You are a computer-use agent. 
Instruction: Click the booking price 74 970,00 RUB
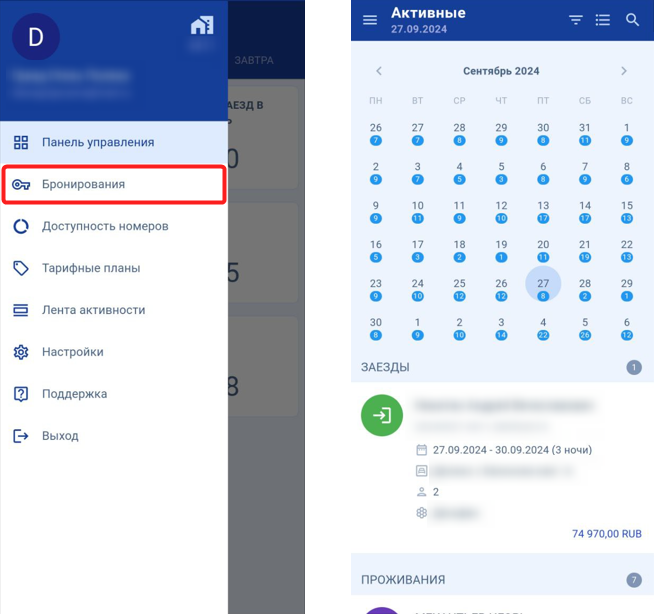(x=606, y=534)
